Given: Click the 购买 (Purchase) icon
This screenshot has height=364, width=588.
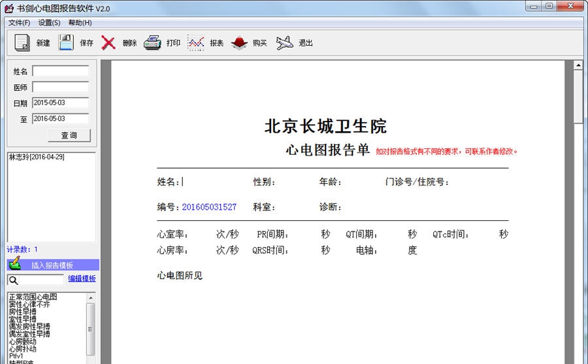Looking at the screenshot, I should [239, 43].
